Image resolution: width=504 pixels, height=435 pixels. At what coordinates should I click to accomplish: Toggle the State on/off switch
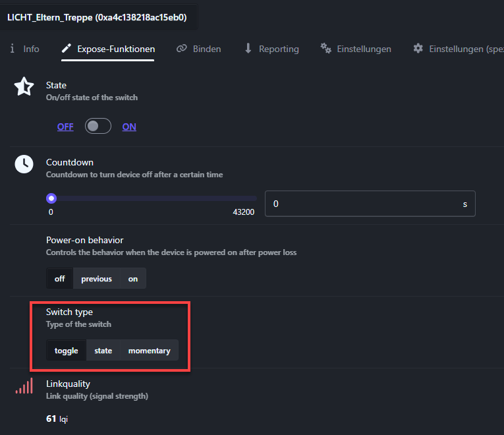click(x=98, y=127)
